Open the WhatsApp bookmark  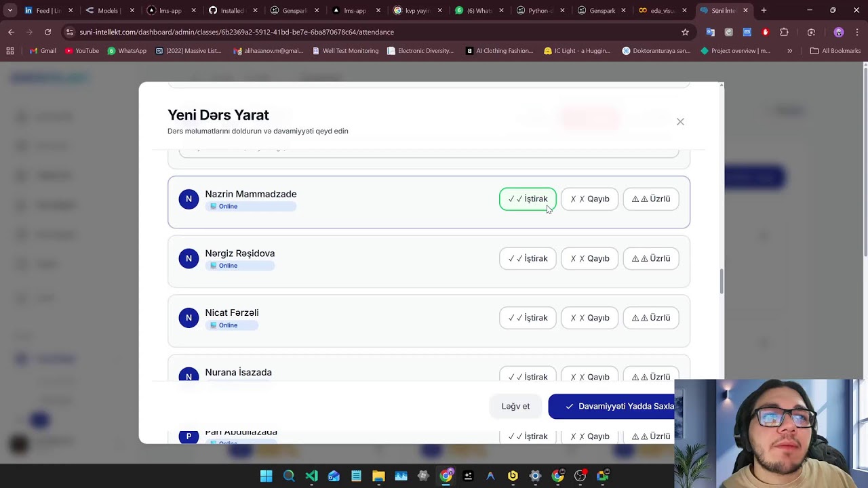click(x=127, y=51)
